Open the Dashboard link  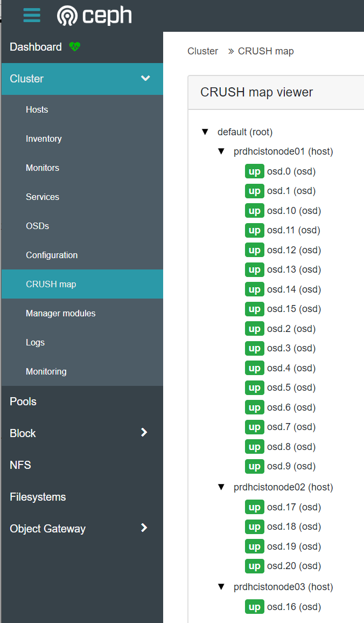[36, 47]
